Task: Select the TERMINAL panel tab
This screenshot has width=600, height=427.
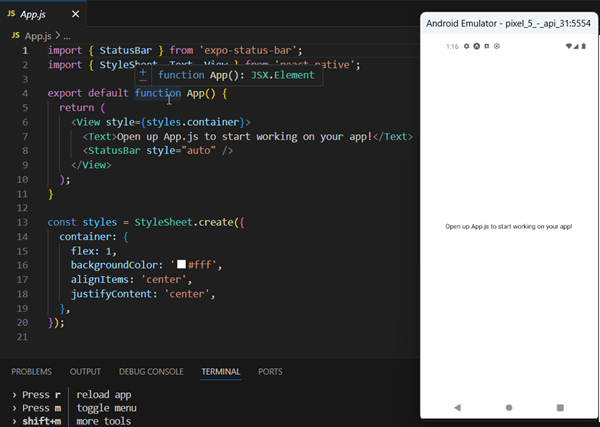Action: (221, 372)
